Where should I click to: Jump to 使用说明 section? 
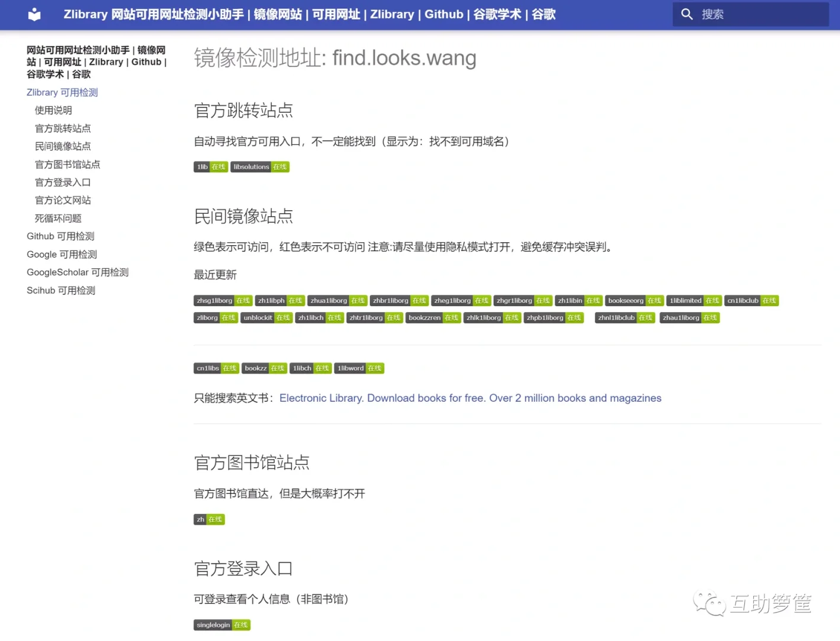point(53,110)
